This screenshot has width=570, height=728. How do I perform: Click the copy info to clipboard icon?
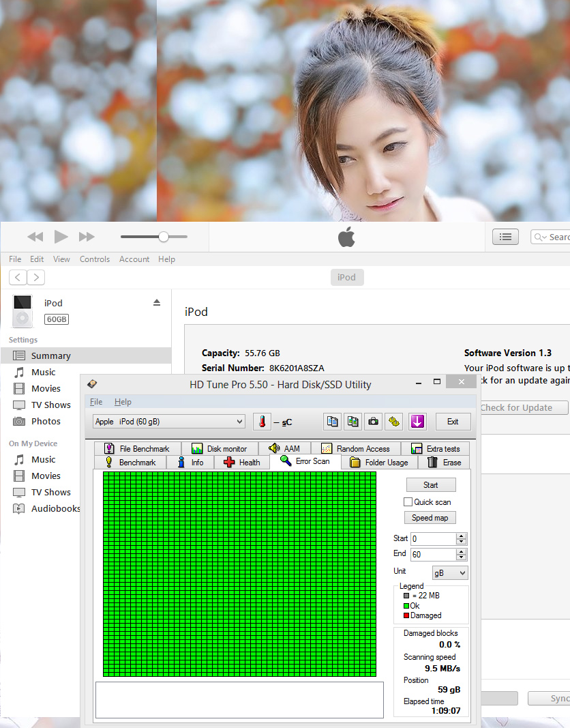(x=332, y=422)
